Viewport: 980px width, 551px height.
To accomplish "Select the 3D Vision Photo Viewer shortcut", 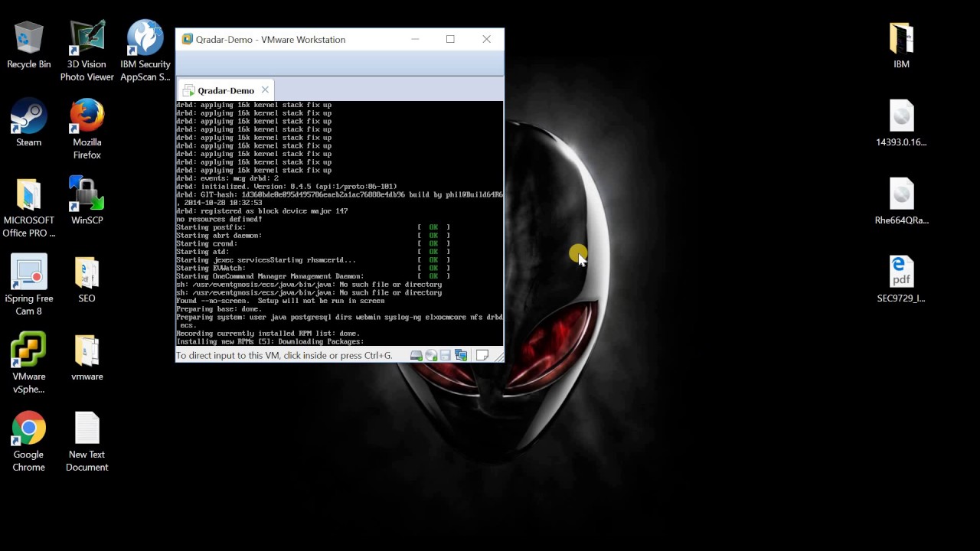I will coord(87,51).
